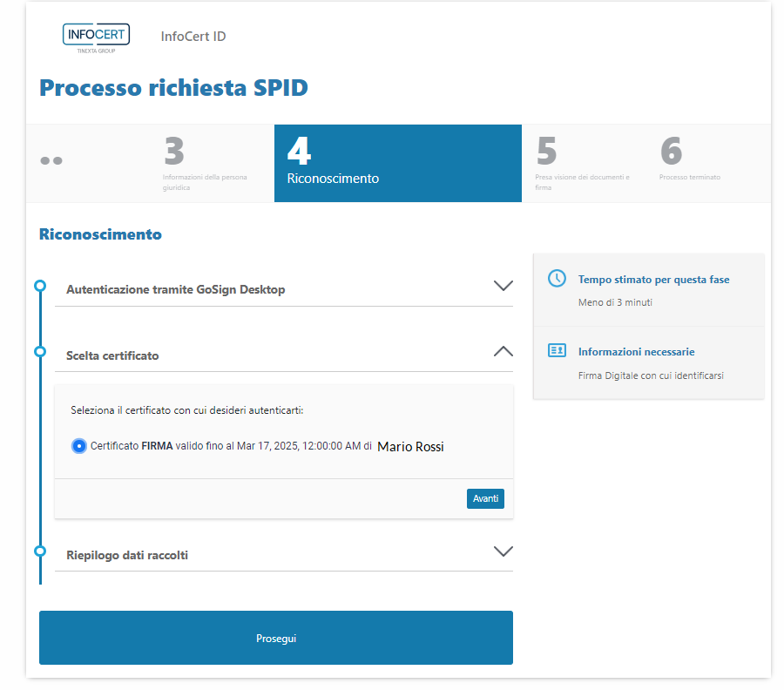Click the two-dots previous steps indicator
Image resolution: width=784 pixels, height=690 pixels.
(x=51, y=161)
